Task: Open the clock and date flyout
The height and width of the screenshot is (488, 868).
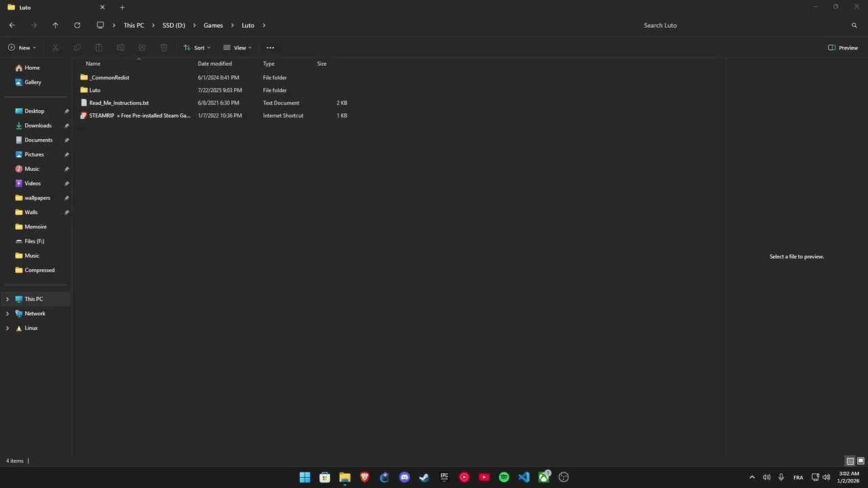Action: (x=849, y=477)
